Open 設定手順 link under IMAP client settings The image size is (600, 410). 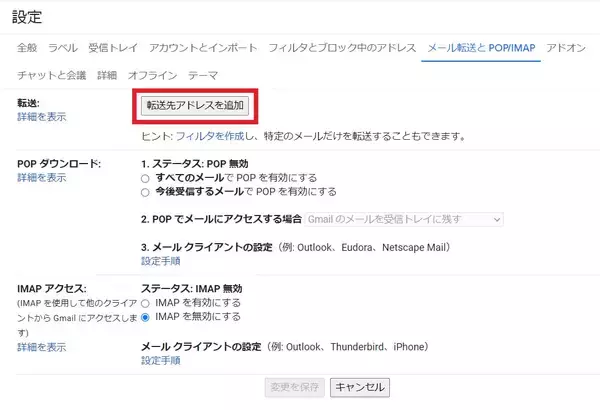pos(161,361)
